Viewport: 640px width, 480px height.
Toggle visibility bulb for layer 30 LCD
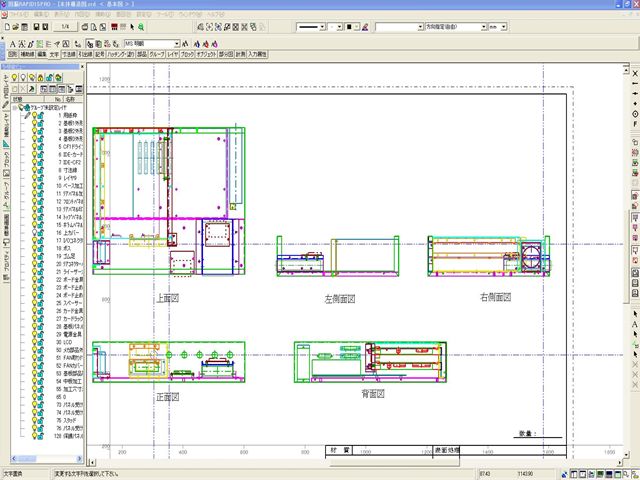(x=34, y=342)
